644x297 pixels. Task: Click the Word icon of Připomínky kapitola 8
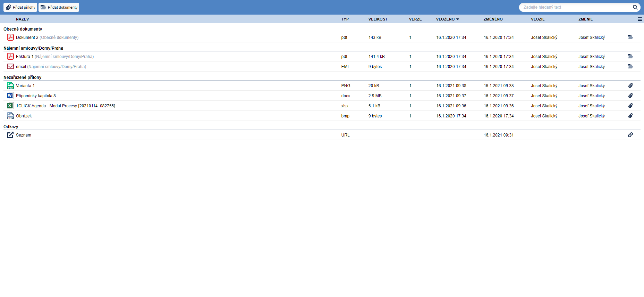click(x=10, y=96)
